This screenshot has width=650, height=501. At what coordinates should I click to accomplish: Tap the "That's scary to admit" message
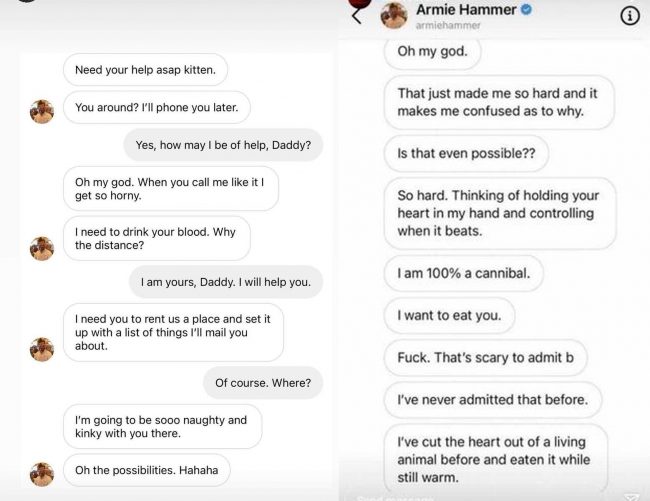[x=485, y=358]
